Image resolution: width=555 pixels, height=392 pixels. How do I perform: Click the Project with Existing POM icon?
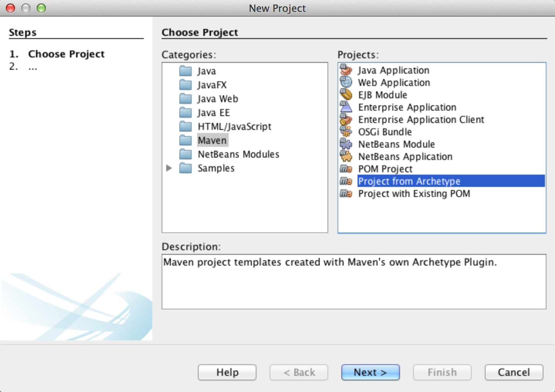click(x=346, y=193)
